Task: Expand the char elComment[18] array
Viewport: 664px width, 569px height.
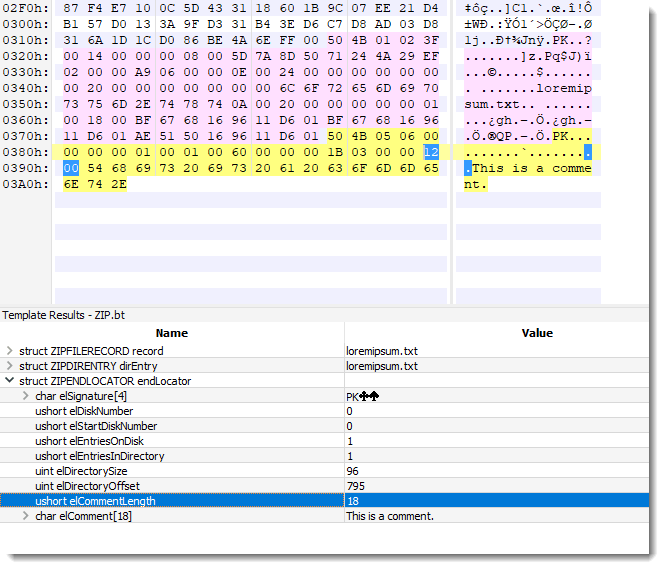Action: [26, 516]
